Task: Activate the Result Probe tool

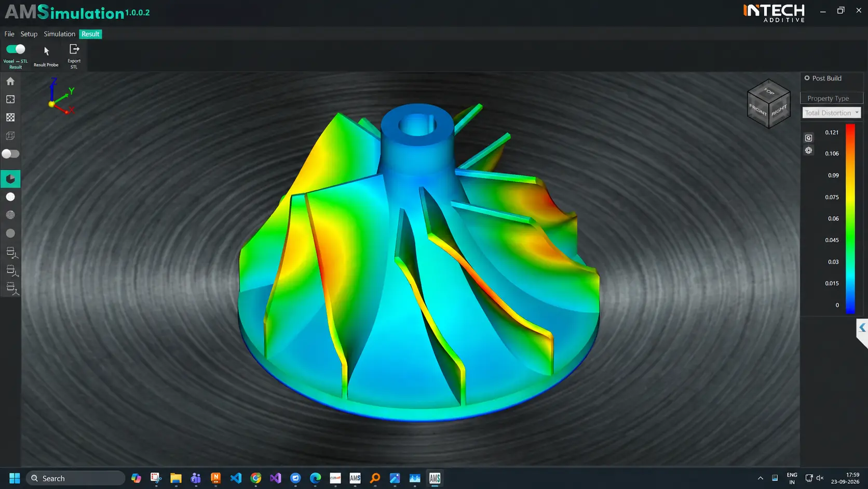Action: coord(46,56)
